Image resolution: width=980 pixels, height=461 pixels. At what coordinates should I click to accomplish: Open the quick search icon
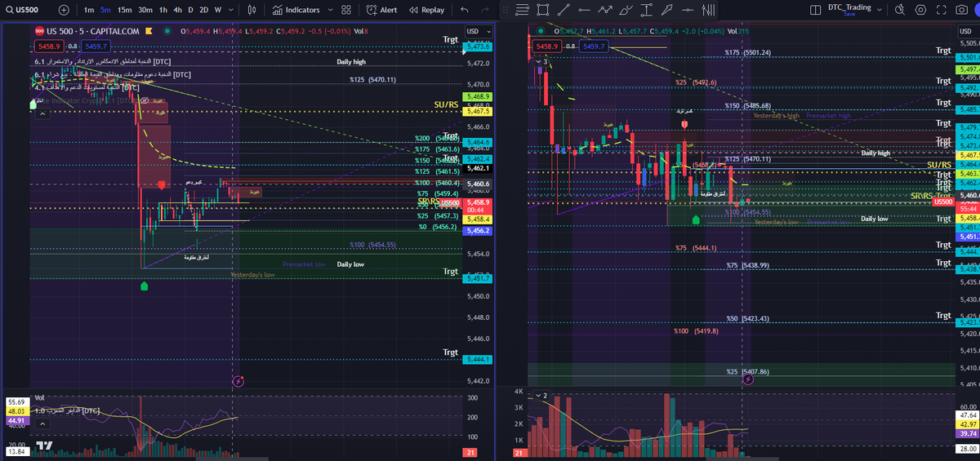[900, 10]
